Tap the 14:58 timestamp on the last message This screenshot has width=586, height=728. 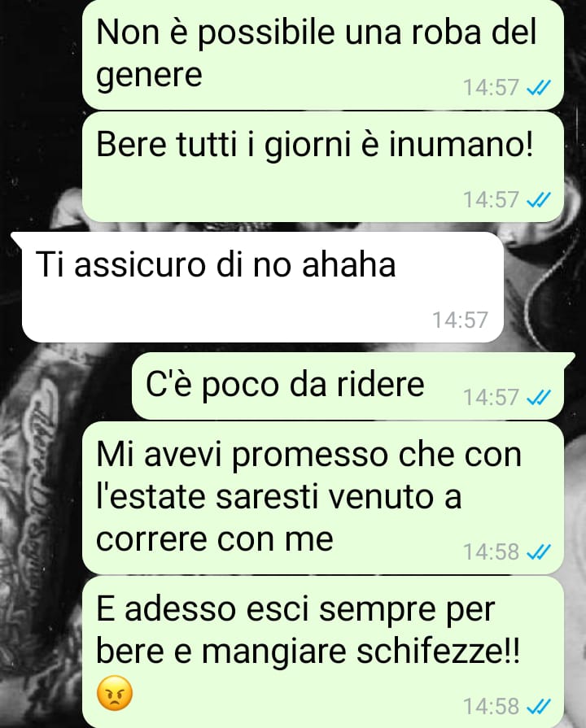(491, 706)
